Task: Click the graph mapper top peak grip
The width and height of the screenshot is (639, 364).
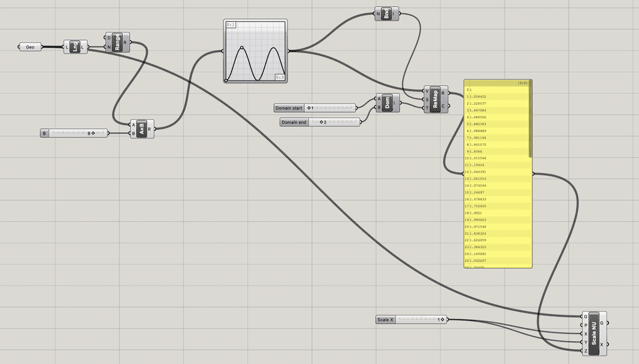Action: [241, 47]
